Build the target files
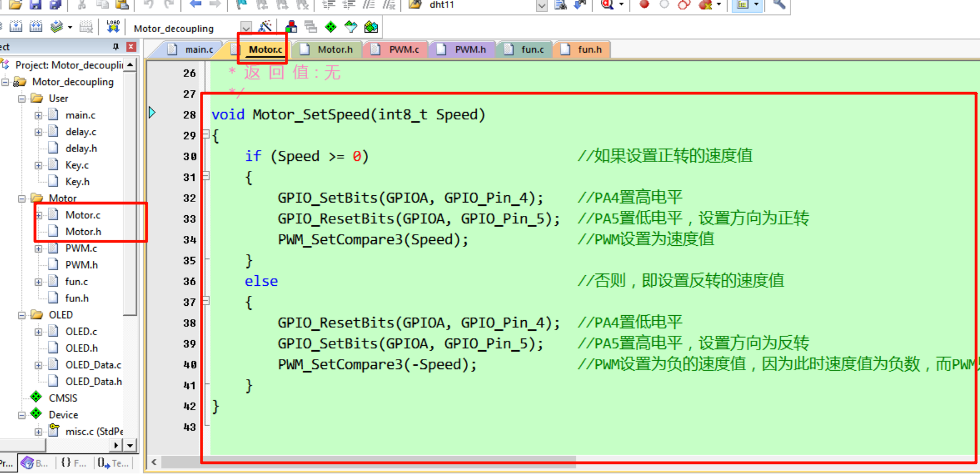Screen dimensions: 980x475 coord(16,27)
